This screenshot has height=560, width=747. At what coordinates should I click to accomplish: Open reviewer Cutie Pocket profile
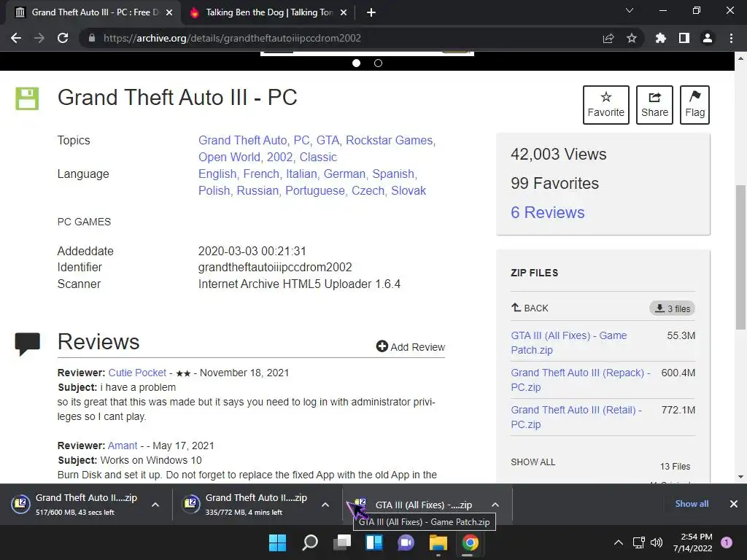[x=137, y=373]
